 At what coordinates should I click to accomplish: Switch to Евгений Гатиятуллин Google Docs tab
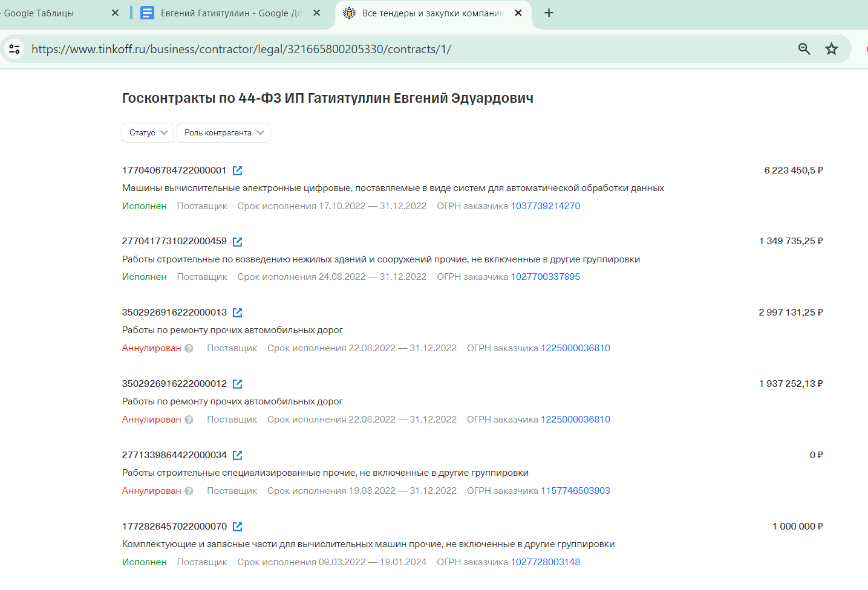click(x=231, y=13)
